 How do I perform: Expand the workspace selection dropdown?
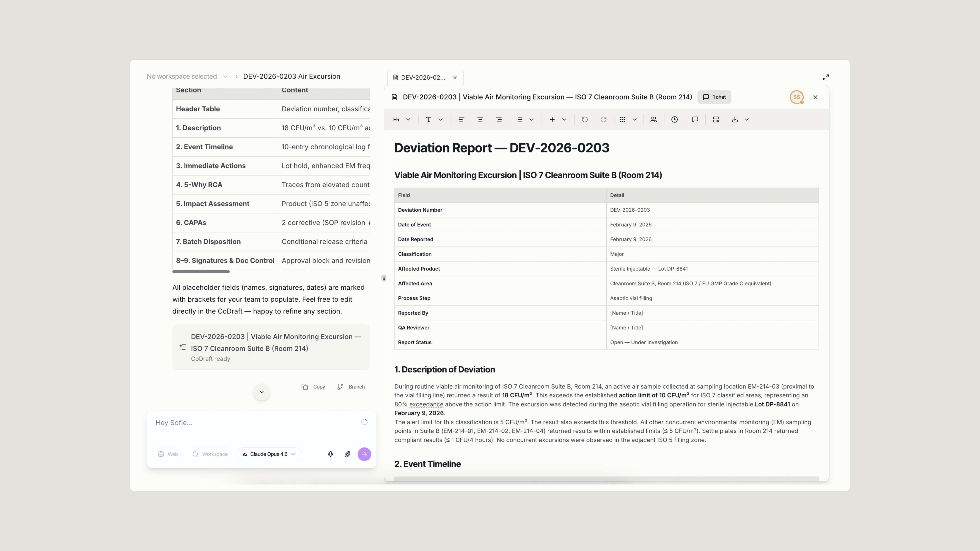point(225,77)
